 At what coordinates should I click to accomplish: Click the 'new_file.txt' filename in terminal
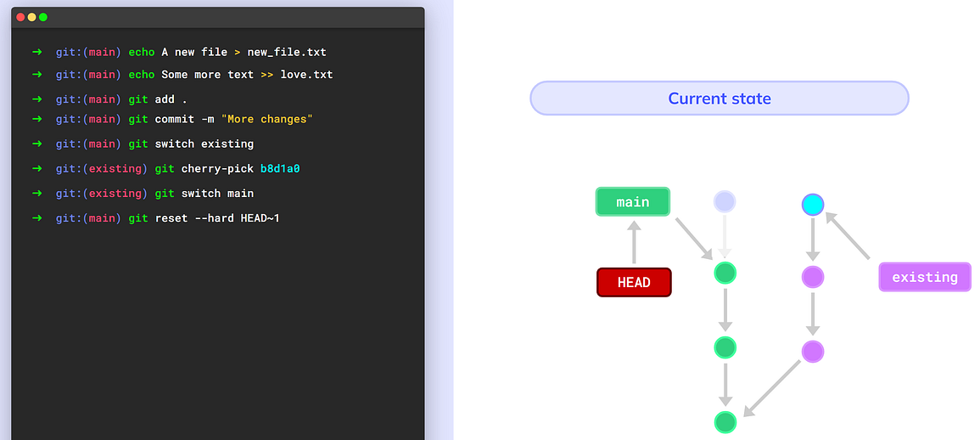click(x=287, y=53)
